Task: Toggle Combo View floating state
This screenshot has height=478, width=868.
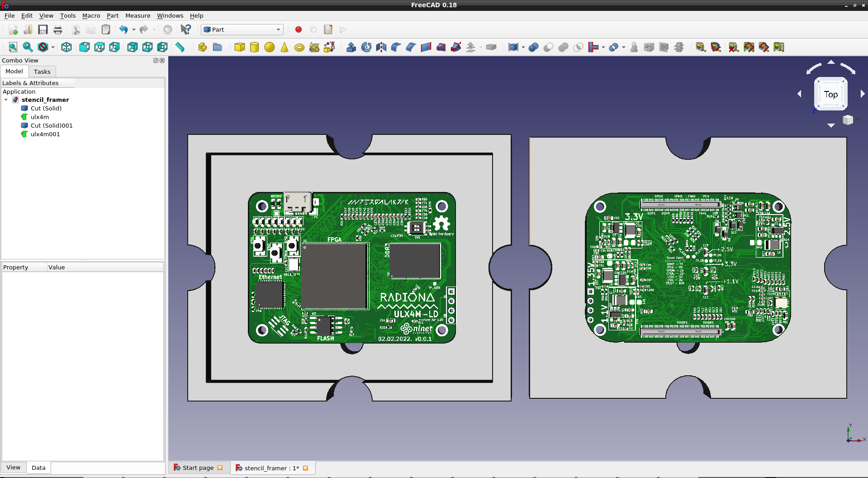Action: (x=156, y=60)
